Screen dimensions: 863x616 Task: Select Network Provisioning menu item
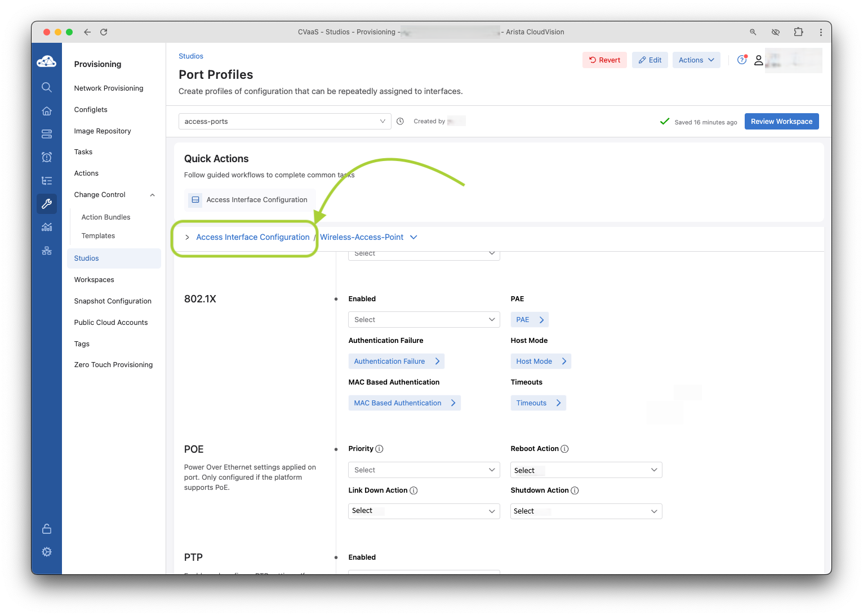(x=109, y=88)
